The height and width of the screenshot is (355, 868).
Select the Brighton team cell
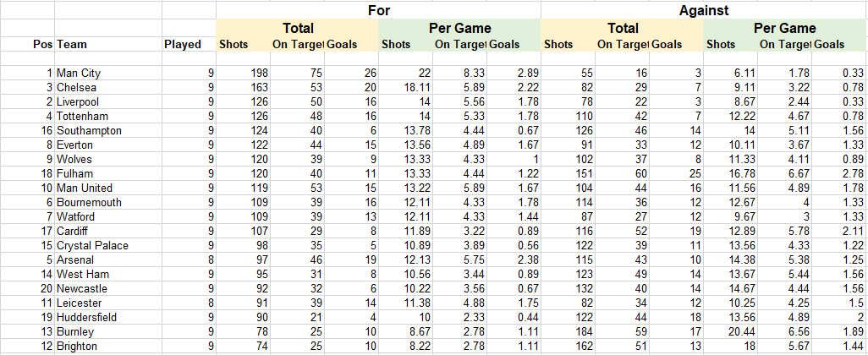[x=108, y=347]
